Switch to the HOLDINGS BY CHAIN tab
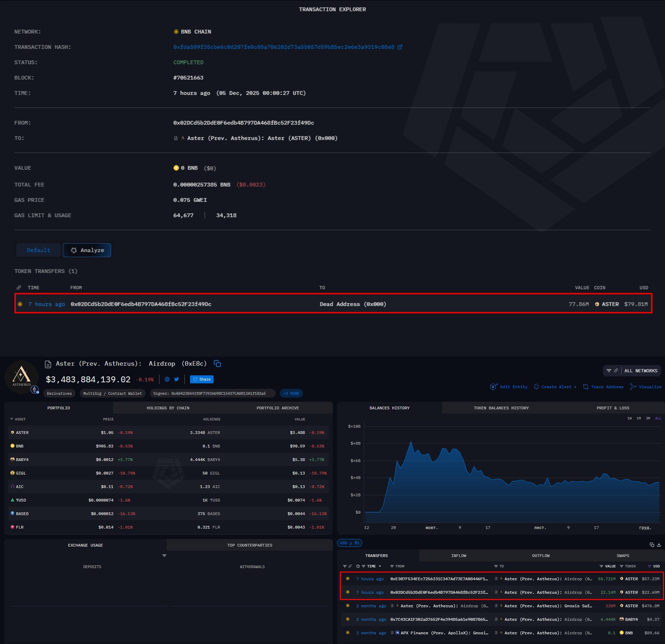The height and width of the screenshot is (644, 665). point(168,408)
